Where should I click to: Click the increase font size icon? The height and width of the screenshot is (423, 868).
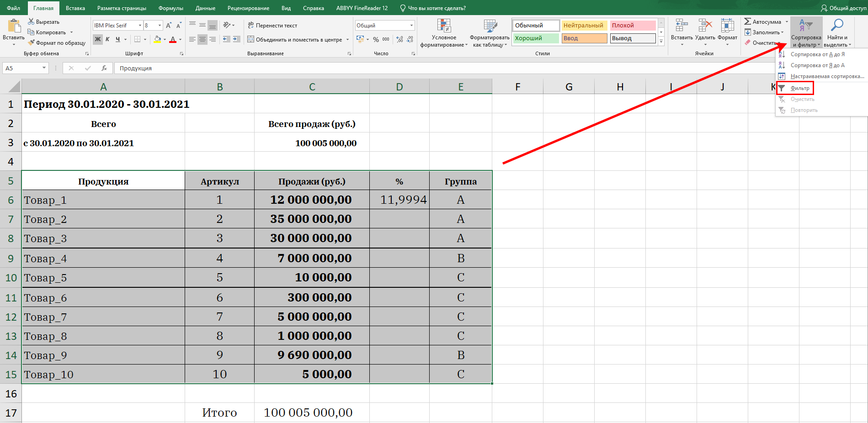click(169, 26)
